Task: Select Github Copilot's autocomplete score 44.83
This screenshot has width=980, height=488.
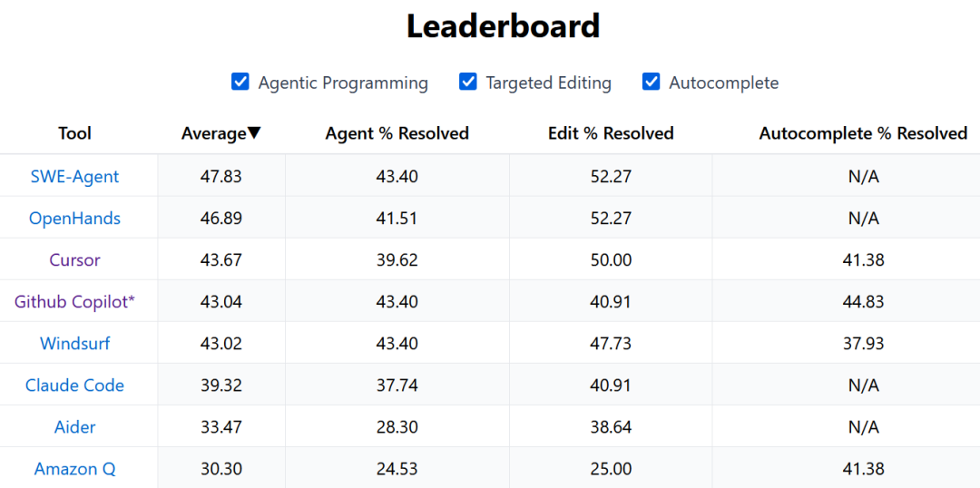Action: click(863, 302)
